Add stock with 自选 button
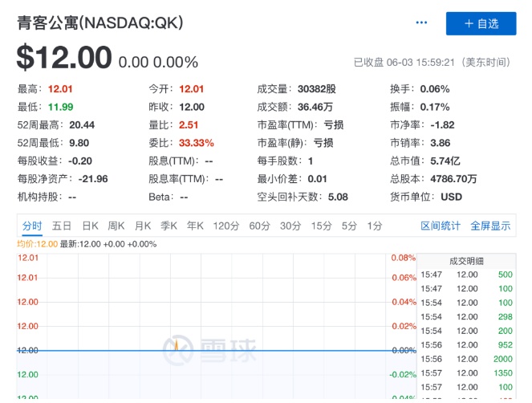This screenshot has height=403, width=532. point(481,23)
